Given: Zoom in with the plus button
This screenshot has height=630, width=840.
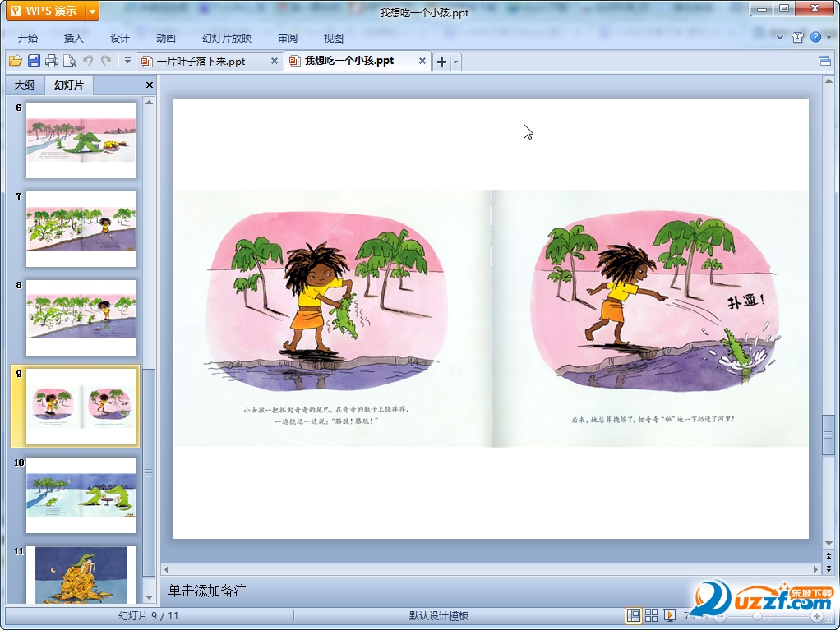Looking at the screenshot, I should [x=817, y=617].
